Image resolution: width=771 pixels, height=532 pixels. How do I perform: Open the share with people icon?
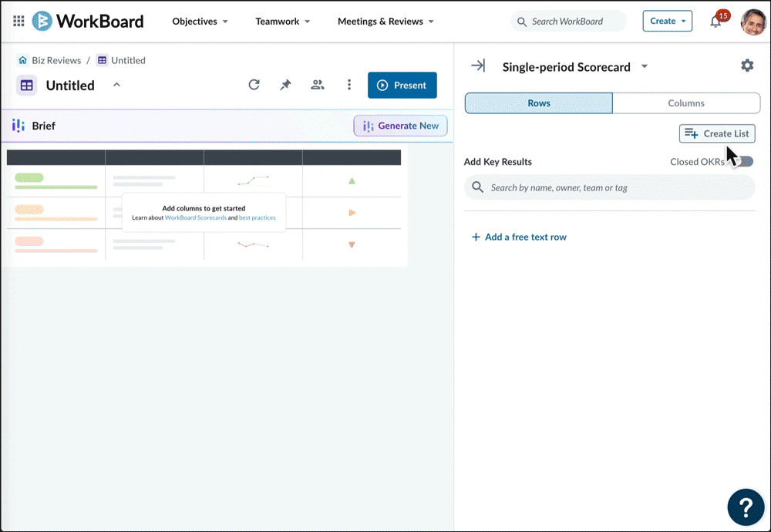[x=317, y=85]
